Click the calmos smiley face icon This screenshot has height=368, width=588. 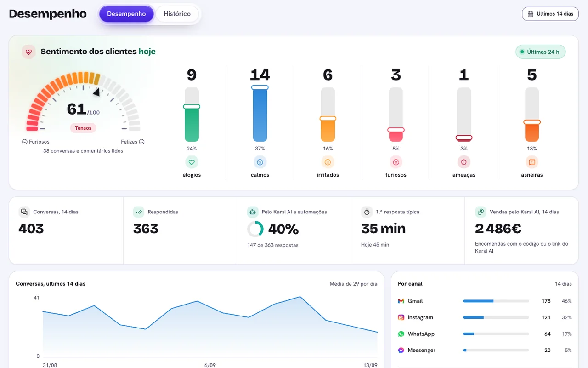(x=260, y=162)
